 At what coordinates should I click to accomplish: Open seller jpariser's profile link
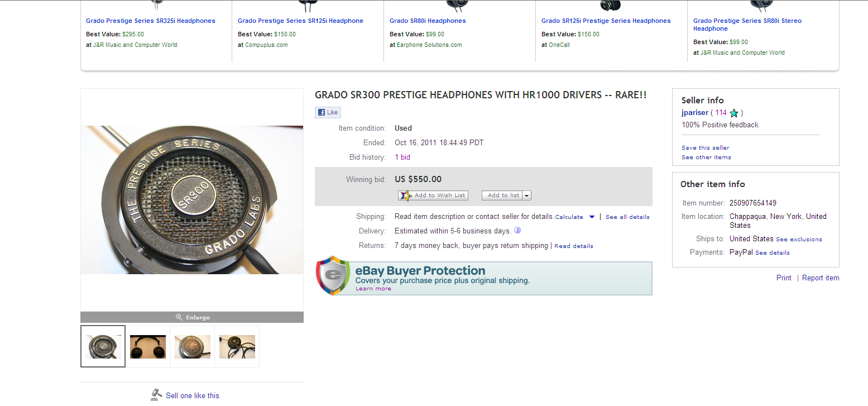(695, 112)
